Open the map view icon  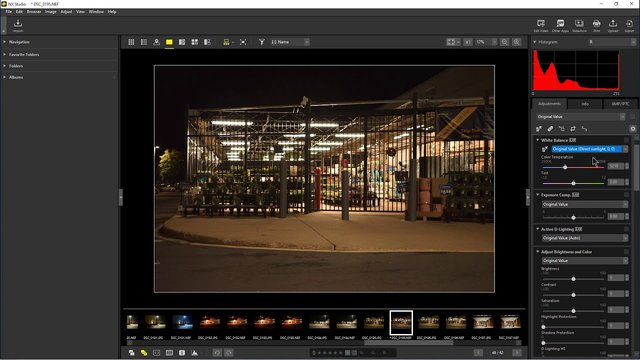[x=156, y=42]
